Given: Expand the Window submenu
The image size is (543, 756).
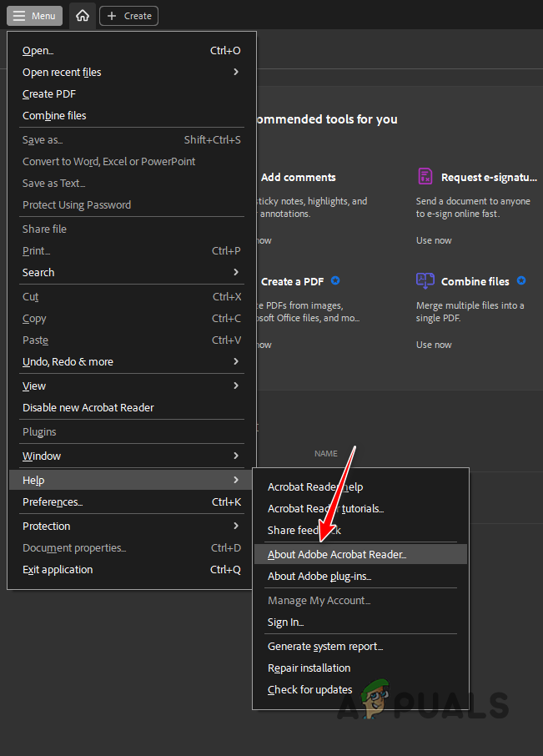Looking at the screenshot, I should coord(132,456).
